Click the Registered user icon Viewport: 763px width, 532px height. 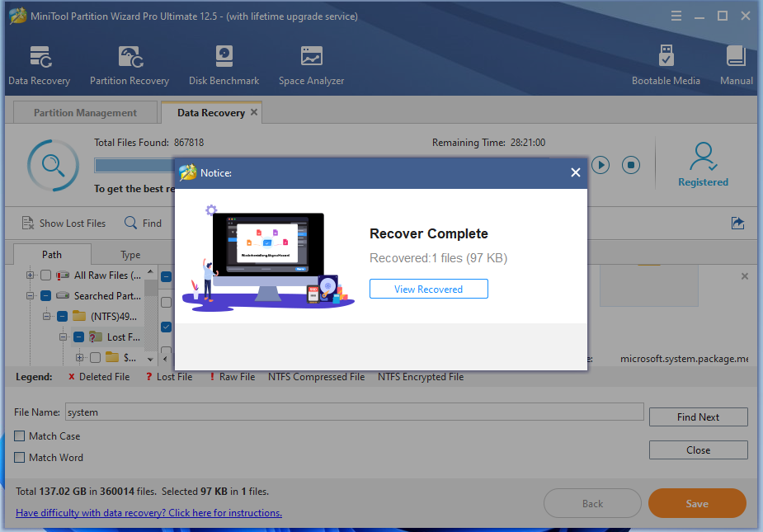tap(703, 157)
